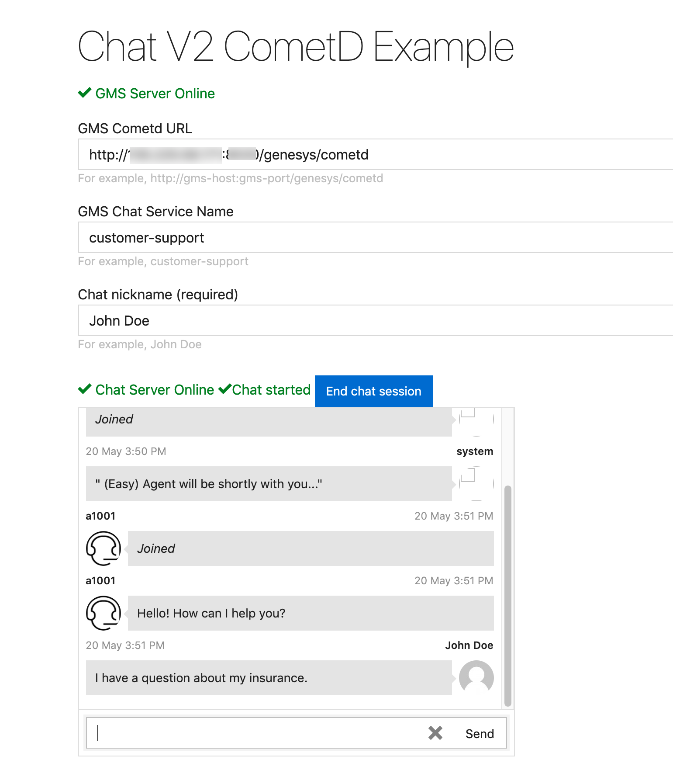Screen dimensions: 673x784
Task: Click the Chat nickname field
Action: [x=376, y=320]
